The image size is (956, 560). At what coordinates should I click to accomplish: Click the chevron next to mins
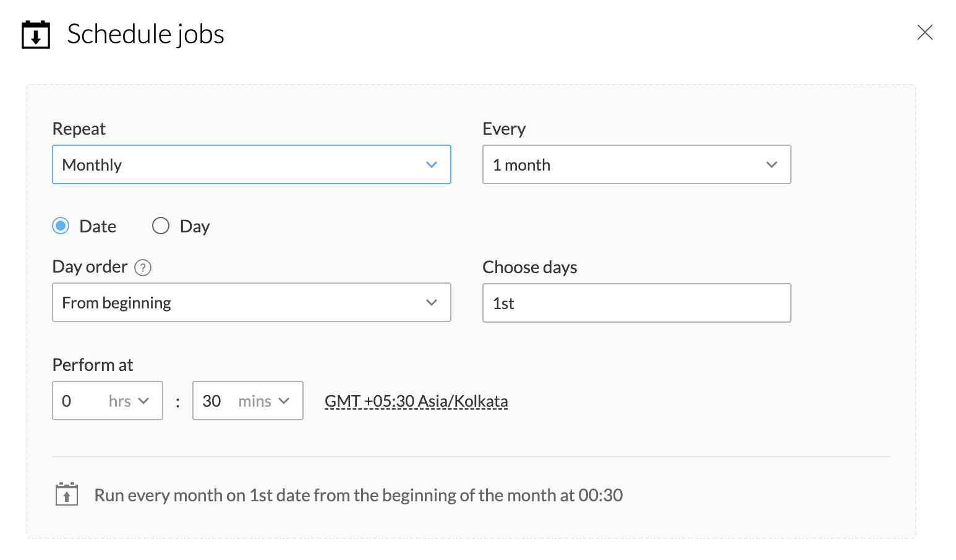(284, 401)
